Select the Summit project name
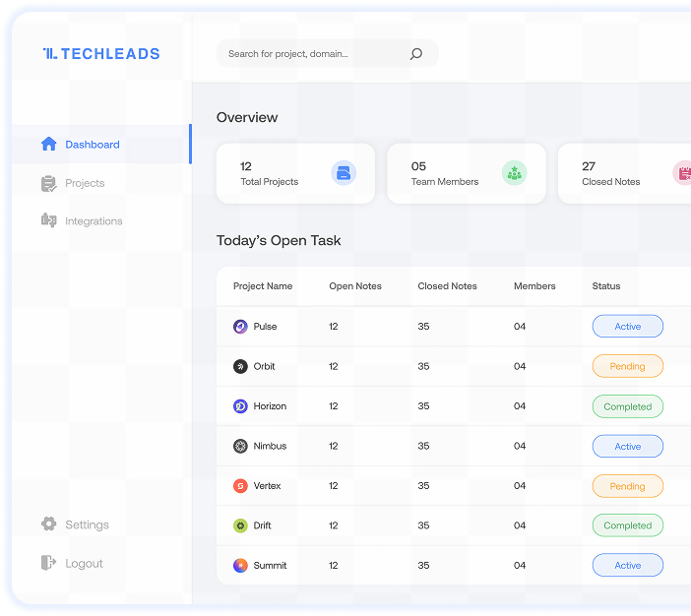 point(270,566)
